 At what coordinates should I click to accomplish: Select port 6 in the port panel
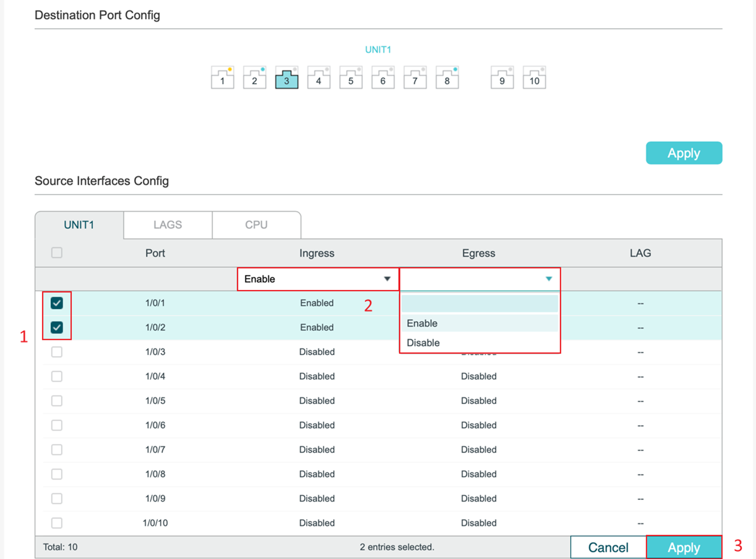[x=383, y=79]
